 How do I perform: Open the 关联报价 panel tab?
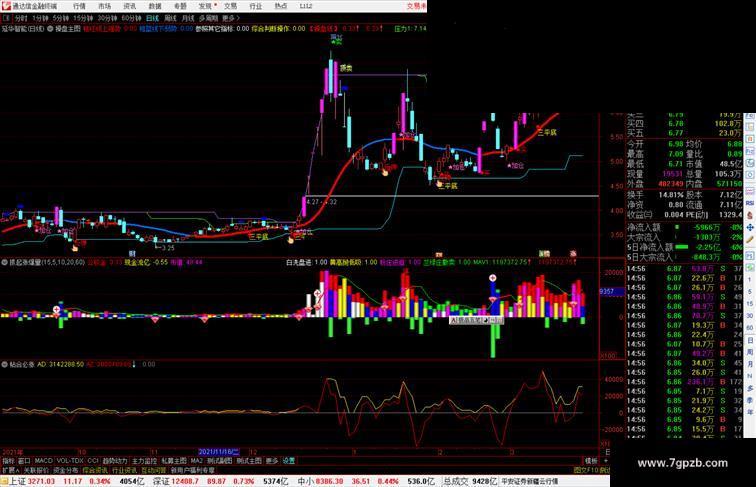(x=36, y=470)
